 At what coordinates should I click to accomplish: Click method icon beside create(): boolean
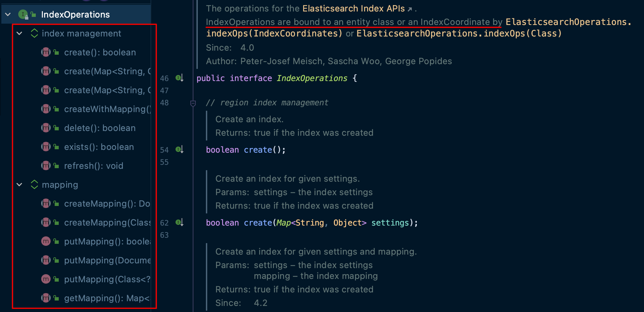[46, 52]
